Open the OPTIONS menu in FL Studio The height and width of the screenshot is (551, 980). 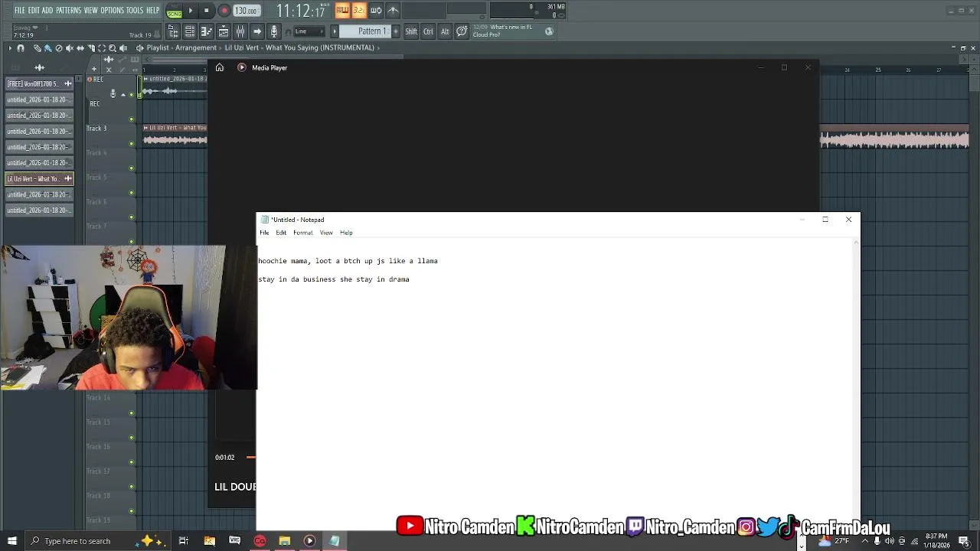click(112, 11)
